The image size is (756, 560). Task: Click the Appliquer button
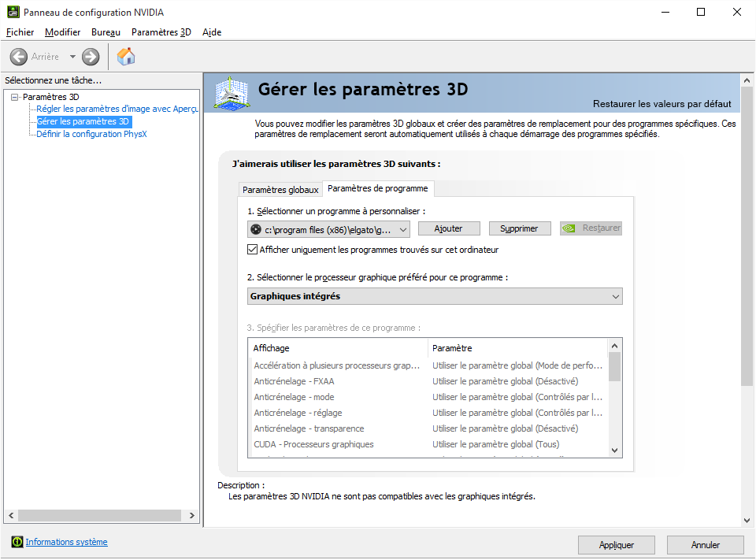click(x=616, y=545)
